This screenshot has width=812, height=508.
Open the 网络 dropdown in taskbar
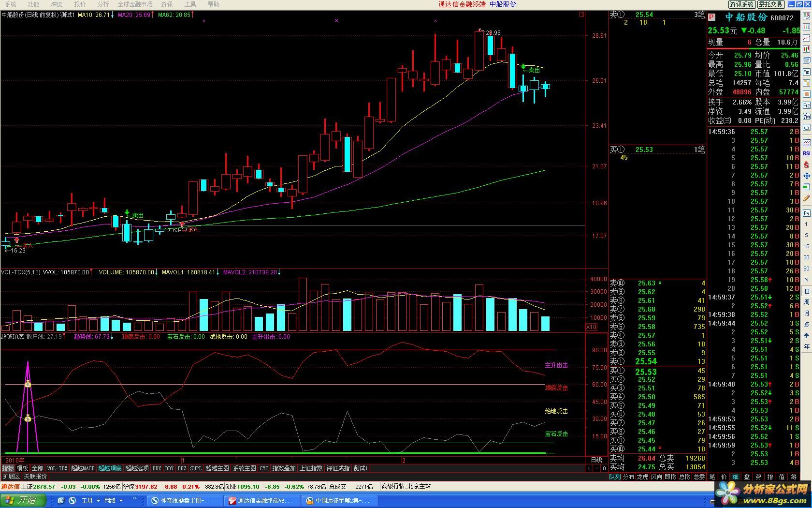pyautogui.click(x=114, y=500)
